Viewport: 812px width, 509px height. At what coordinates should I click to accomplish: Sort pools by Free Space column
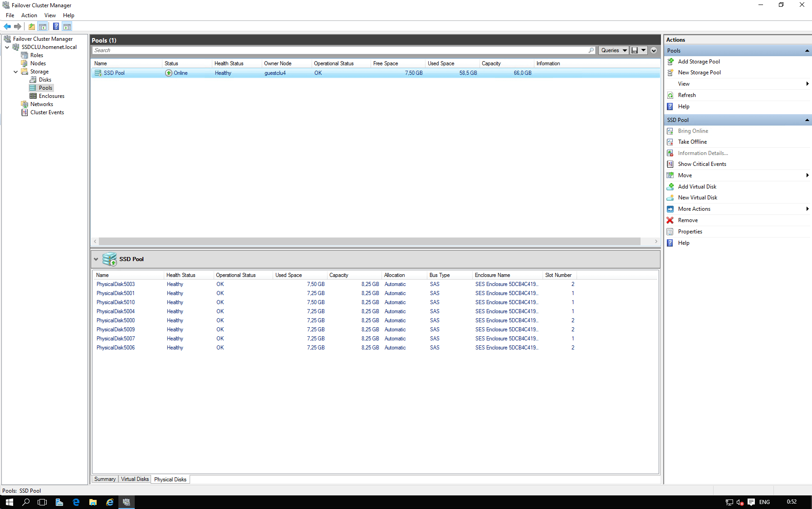(x=398, y=63)
